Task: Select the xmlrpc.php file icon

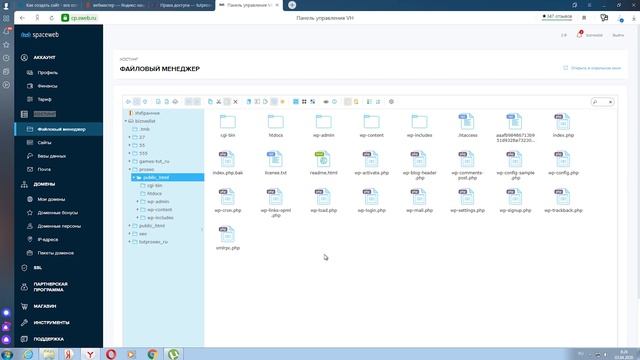Action: (x=227, y=234)
